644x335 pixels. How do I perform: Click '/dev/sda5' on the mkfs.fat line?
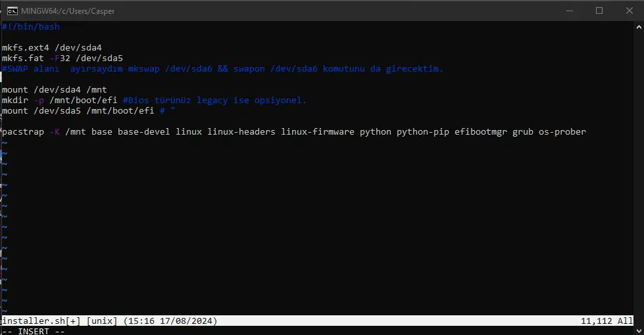[x=99, y=58]
